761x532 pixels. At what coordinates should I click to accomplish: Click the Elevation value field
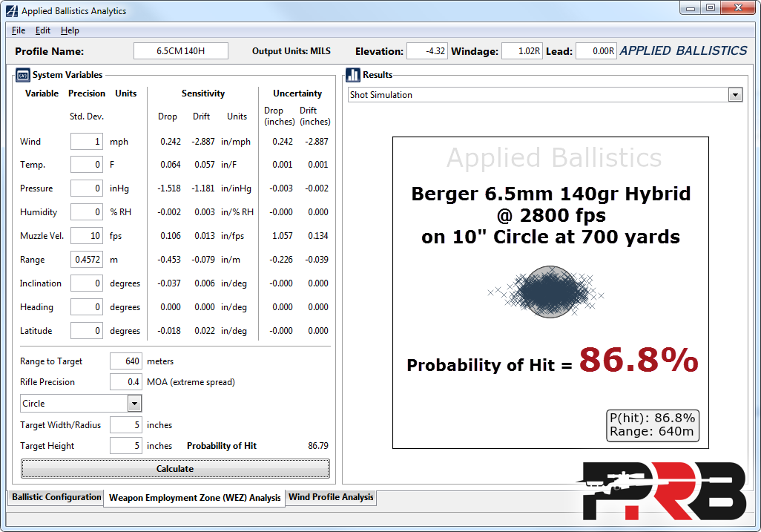(427, 51)
